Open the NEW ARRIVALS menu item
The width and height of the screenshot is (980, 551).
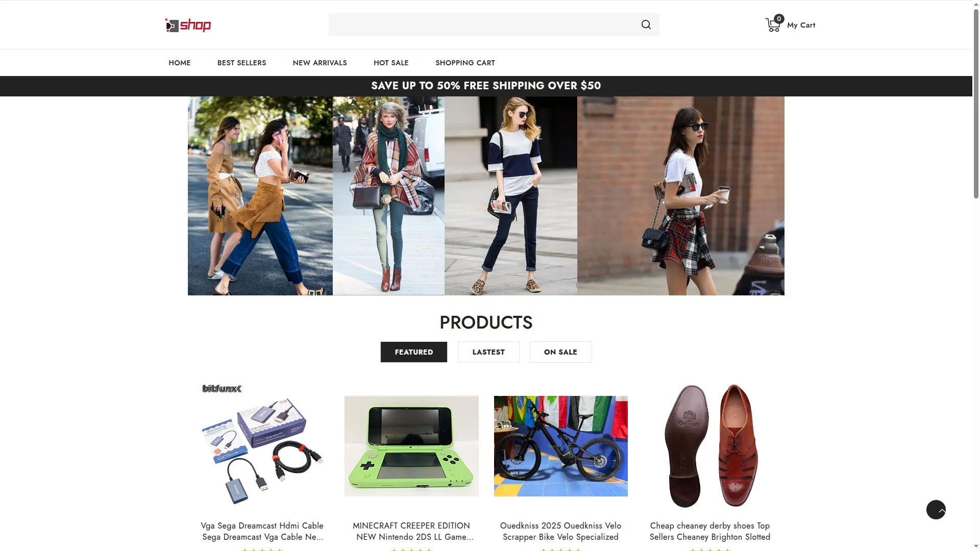pos(320,63)
